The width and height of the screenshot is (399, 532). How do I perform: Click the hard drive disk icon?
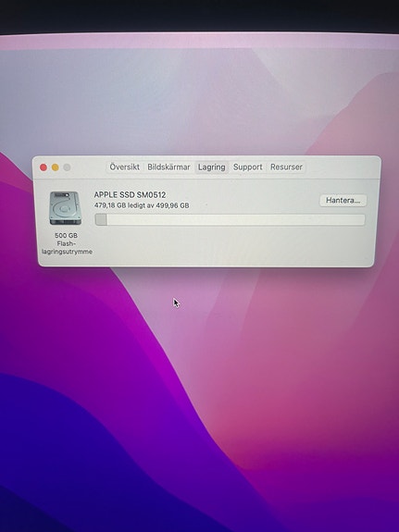(65, 208)
